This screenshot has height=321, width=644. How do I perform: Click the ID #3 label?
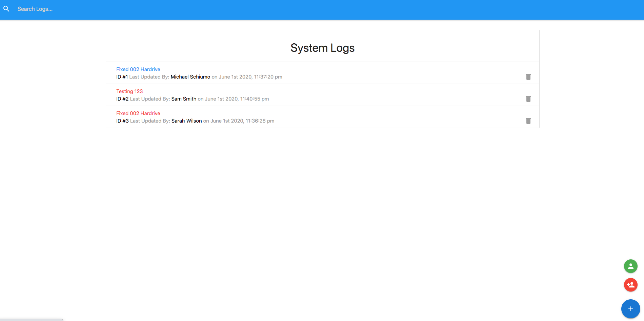[122, 121]
